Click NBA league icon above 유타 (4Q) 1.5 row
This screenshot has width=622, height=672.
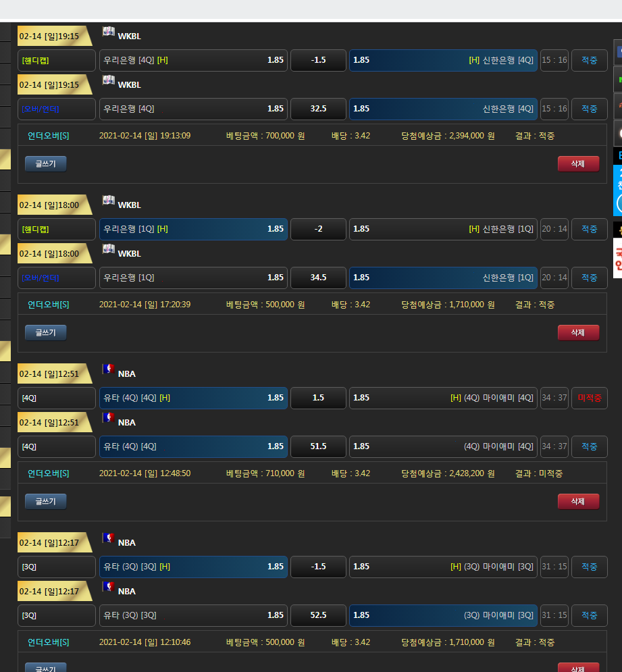tap(108, 369)
